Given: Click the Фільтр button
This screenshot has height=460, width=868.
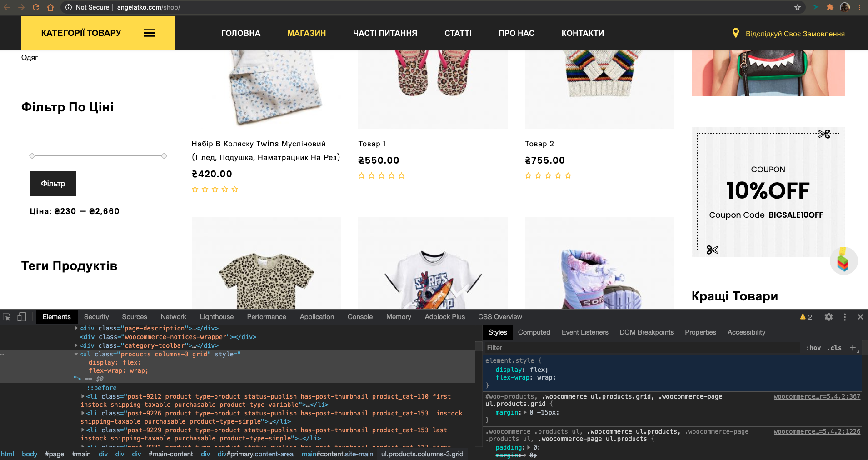Looking at the screenshot, I should pyautogui.click(x=53, y=184).
